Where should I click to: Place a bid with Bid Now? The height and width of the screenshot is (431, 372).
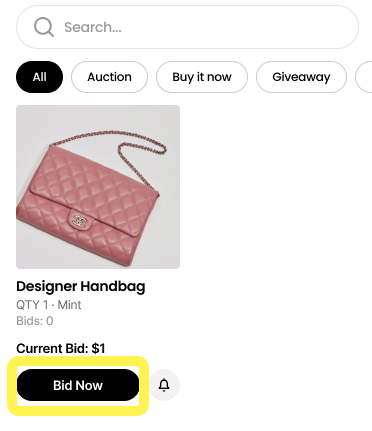click(x=78, y=385)
